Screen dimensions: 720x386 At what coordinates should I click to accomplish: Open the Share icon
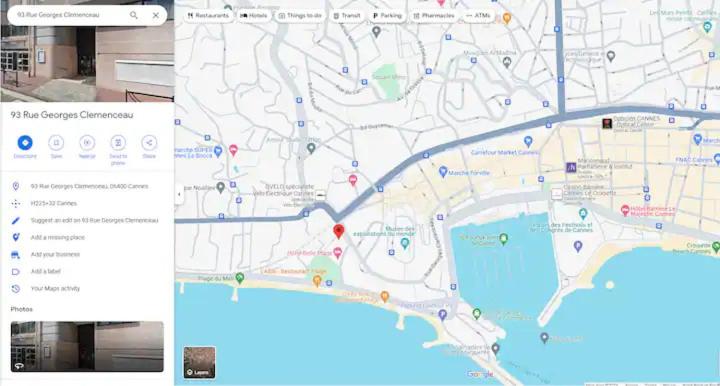(149, 143)
